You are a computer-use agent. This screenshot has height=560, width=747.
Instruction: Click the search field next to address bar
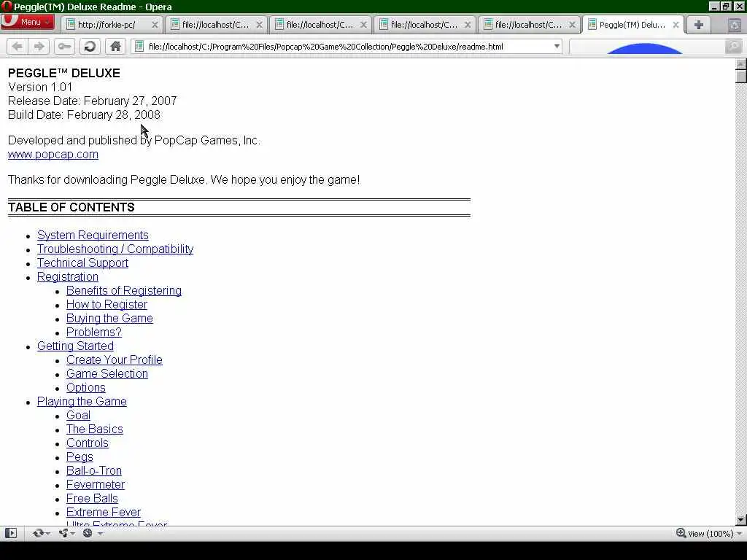point(647,46)
